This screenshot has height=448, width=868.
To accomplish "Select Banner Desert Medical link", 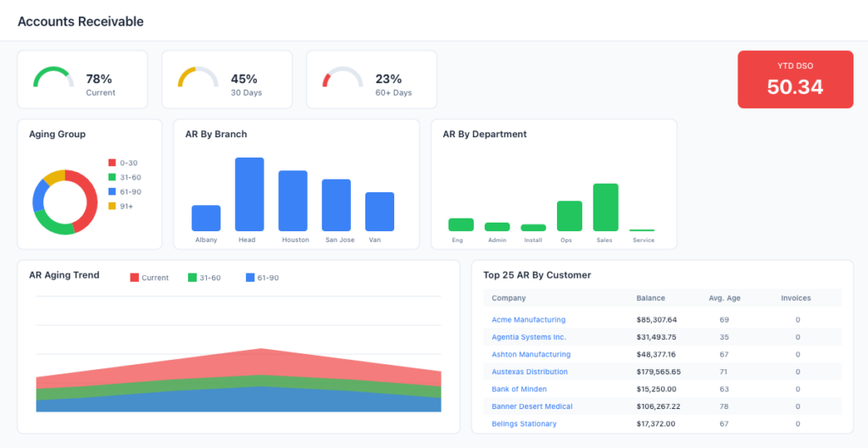I will tap(531, 407).
